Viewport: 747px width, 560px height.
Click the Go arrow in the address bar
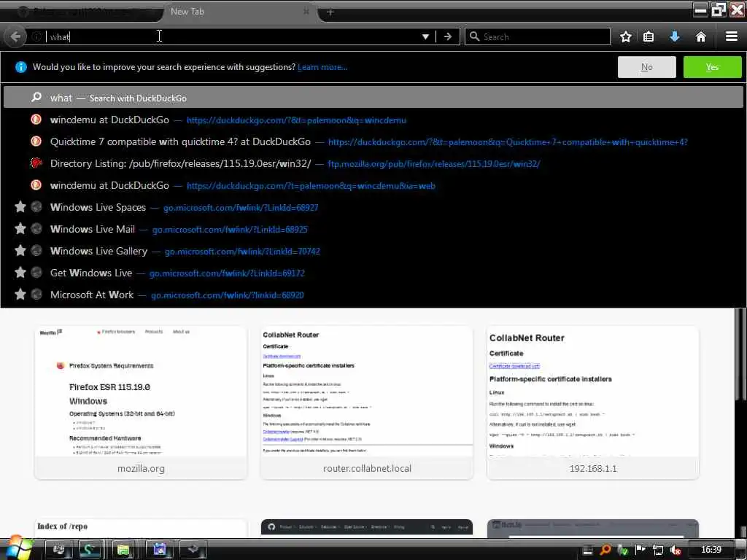(x=448, y=36)
